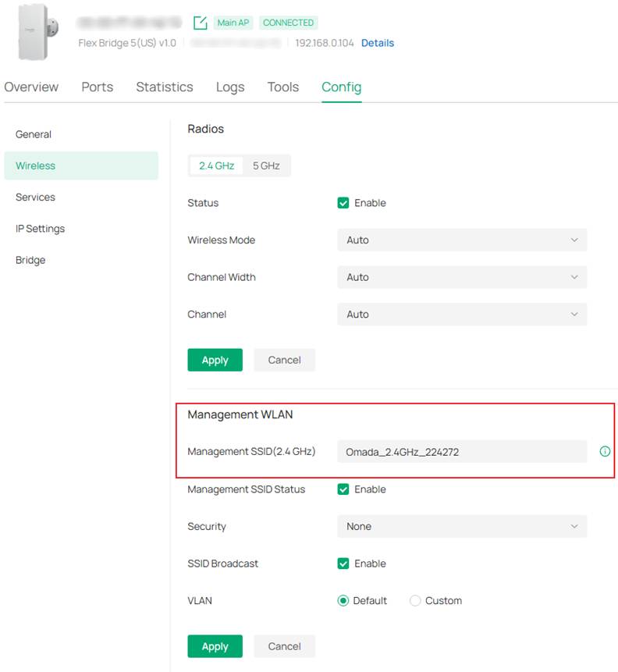
Task: Select the Default VLAN radio button
Action: (343, 600)
